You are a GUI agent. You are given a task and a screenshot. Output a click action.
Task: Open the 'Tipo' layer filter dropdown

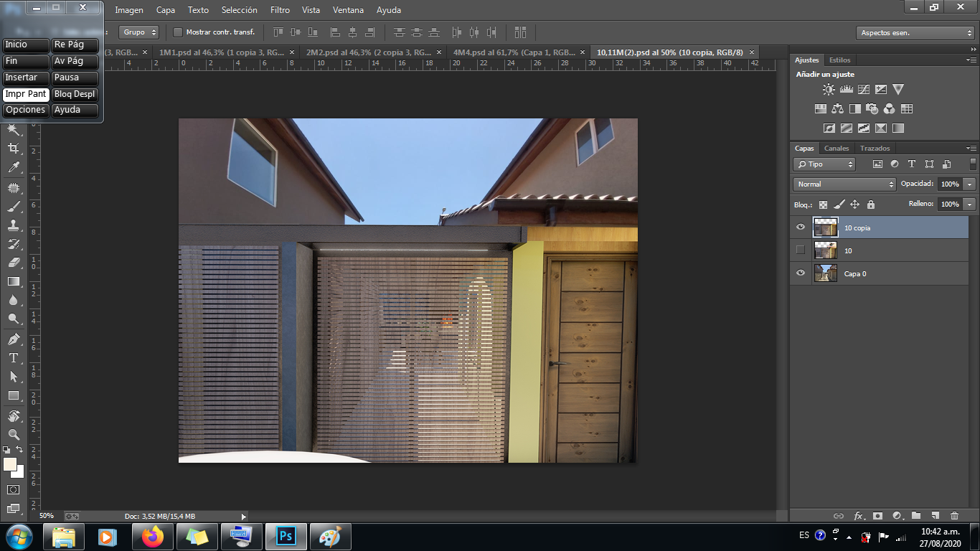pyautogui.click(x=824, y=164)
